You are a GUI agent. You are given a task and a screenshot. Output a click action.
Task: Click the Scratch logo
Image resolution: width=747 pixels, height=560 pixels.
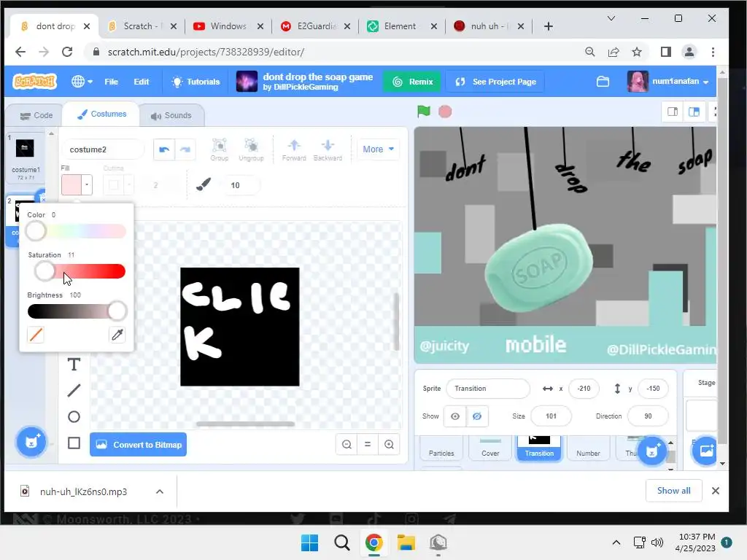34,82
